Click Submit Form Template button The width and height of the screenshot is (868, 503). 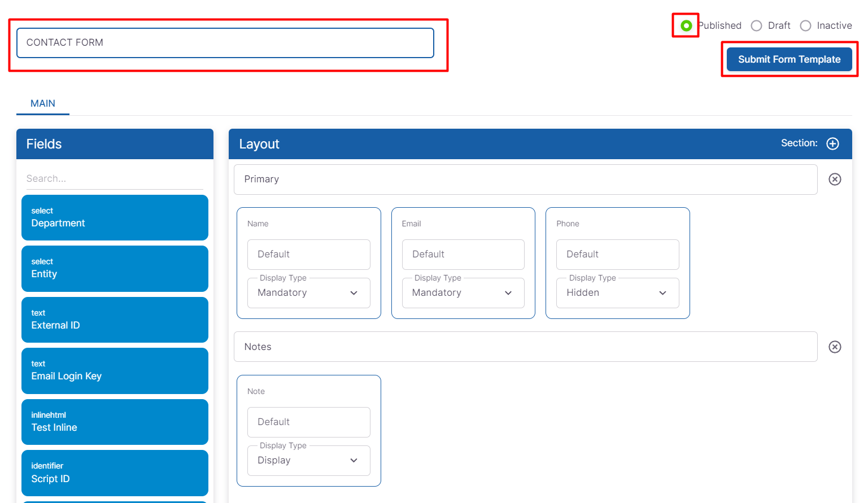click(789, 59)
